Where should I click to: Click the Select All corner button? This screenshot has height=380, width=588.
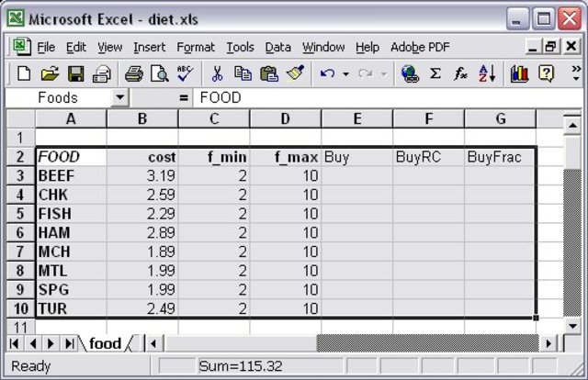20,118
